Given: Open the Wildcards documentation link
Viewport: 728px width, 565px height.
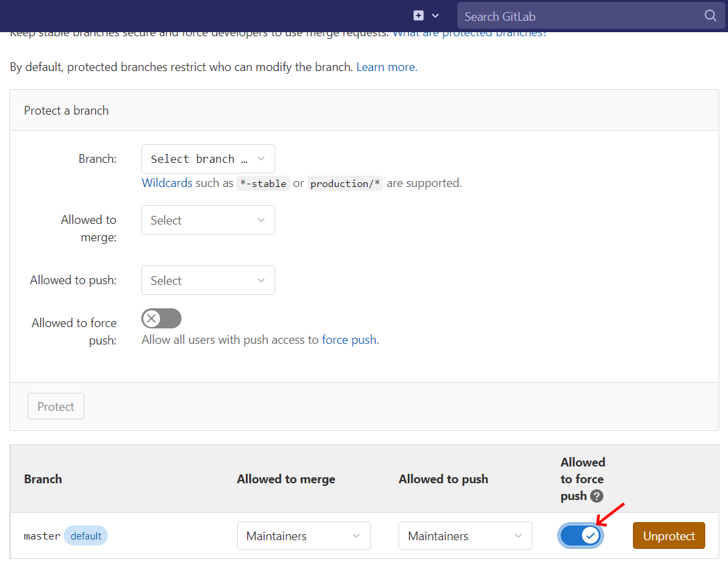Looking at the screenshot, I should pyautogui.click(x=167, y=183).
